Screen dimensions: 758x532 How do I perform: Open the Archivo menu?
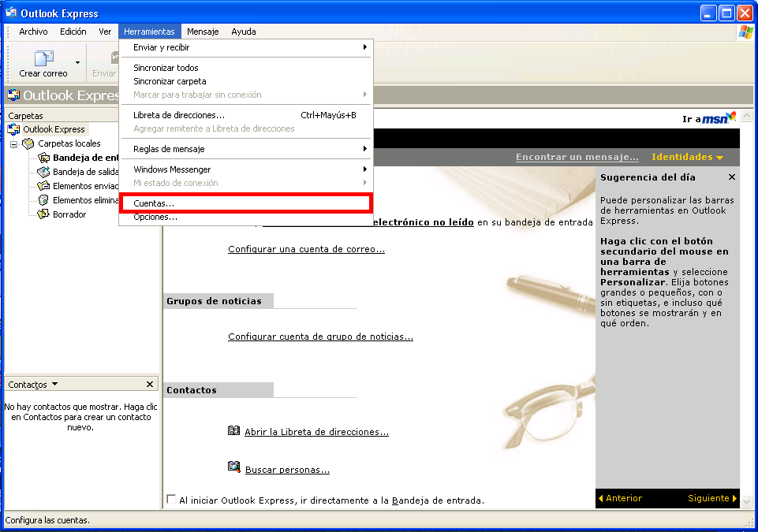pyautogui.click(x=33, y=32)
